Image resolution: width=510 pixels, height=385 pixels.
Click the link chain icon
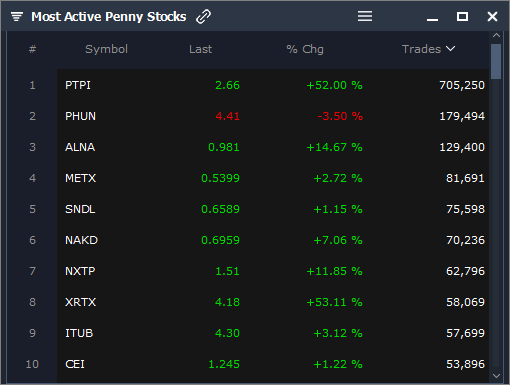coord(203,17)
